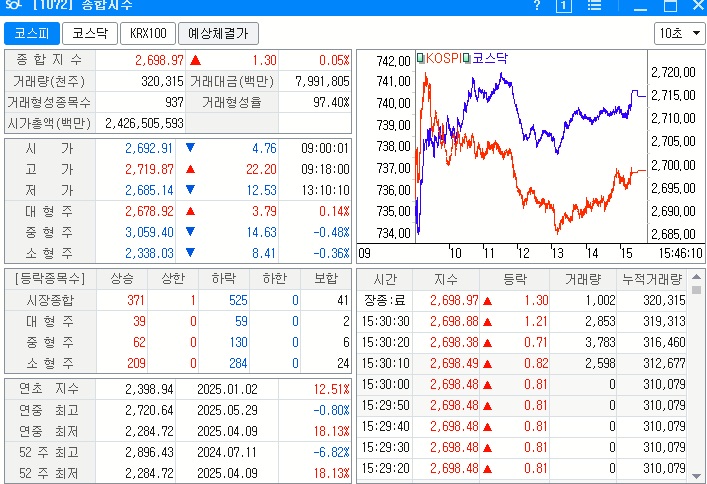Viewport: 707px width, 484px height.
Task: Click 중형주 하락 count 130
Action: (x=239, y=342)
